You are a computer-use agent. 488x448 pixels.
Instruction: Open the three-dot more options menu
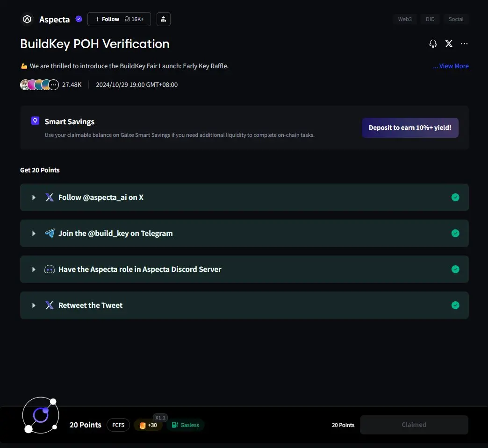464,43
